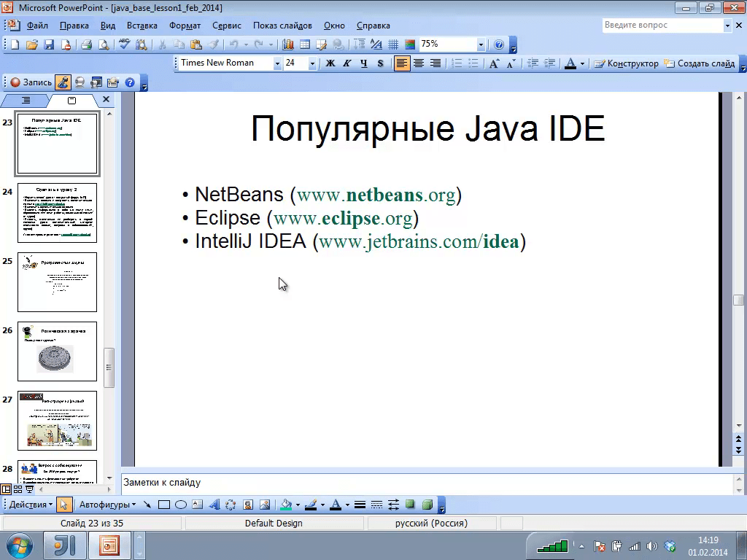
Task: Open the Формат menu
Action: coord(185,26)
